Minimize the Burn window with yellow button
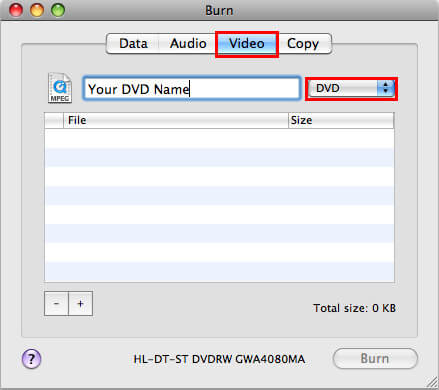Viewport: 439px width, 390px height. [37, 10]
